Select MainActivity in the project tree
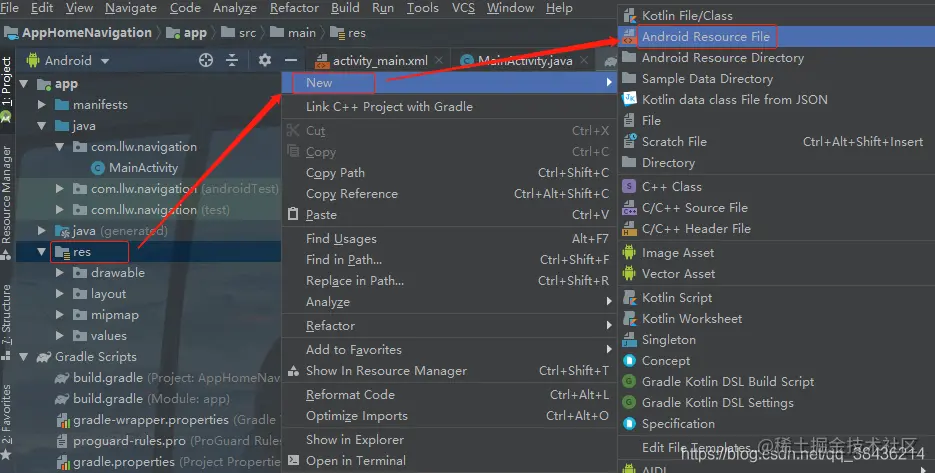 point(135,168)
